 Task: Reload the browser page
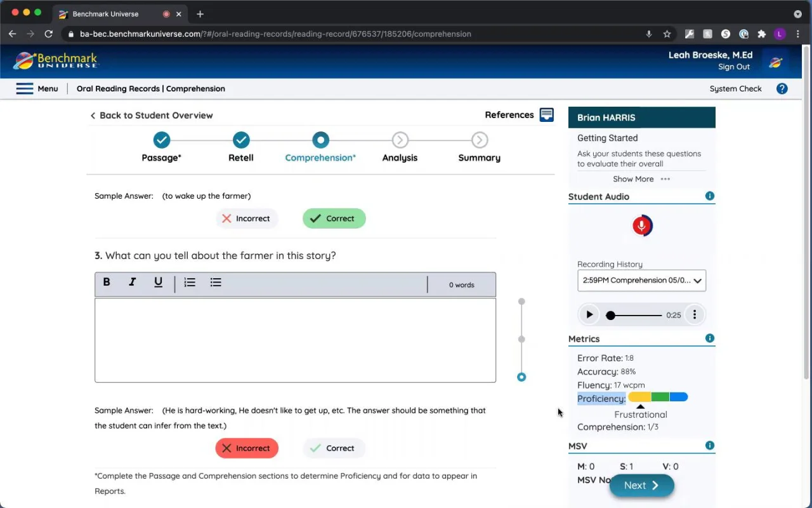point(48,34)
